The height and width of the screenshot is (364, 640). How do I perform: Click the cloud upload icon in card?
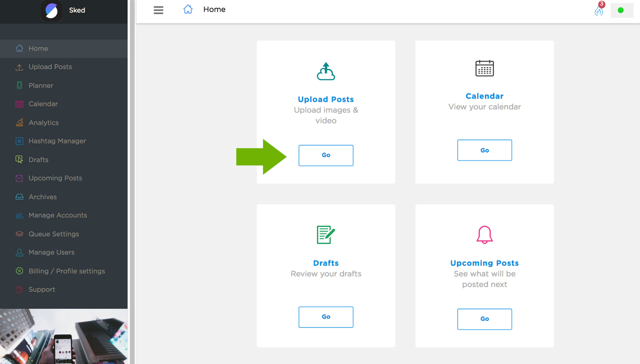point(326,72)
